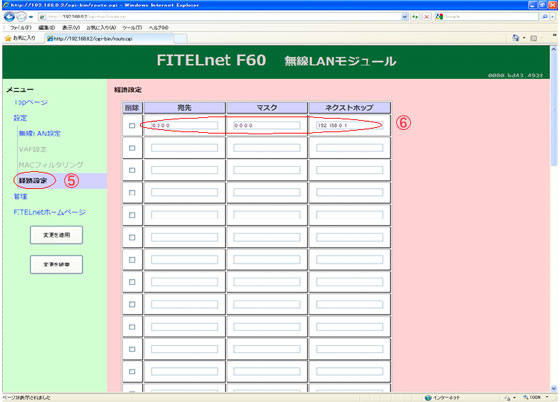Tick the delete checkbox in third route row

tap(132, 170)
